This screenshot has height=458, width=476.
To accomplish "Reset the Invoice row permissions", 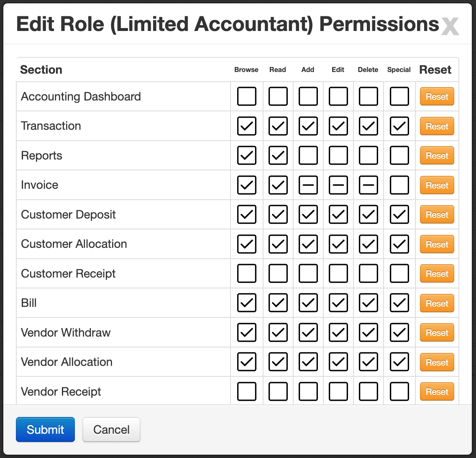I will click(437, 185).
